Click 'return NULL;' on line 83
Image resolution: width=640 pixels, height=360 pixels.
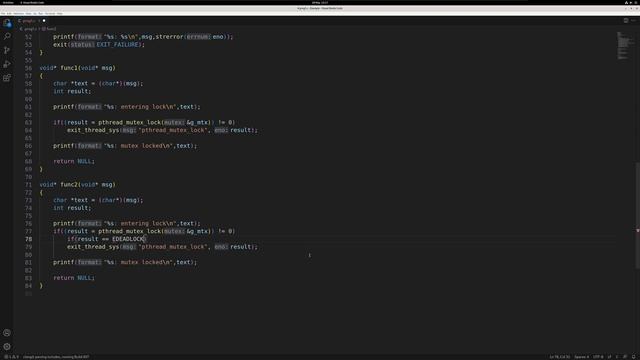coord(74,278)
